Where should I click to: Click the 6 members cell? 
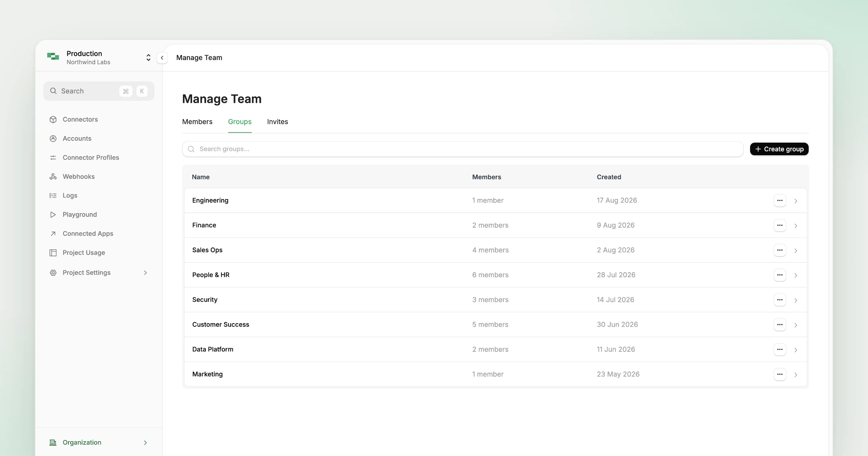(x=490, y=275)
